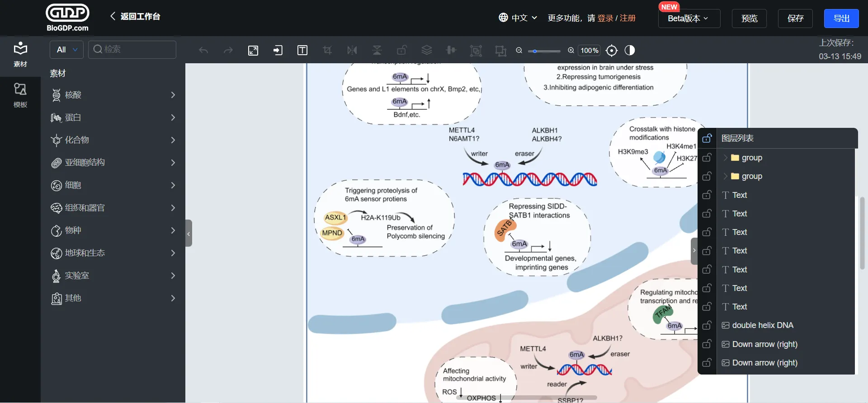
Task: Click the zoom out magnifier icon
Action: 519,51
